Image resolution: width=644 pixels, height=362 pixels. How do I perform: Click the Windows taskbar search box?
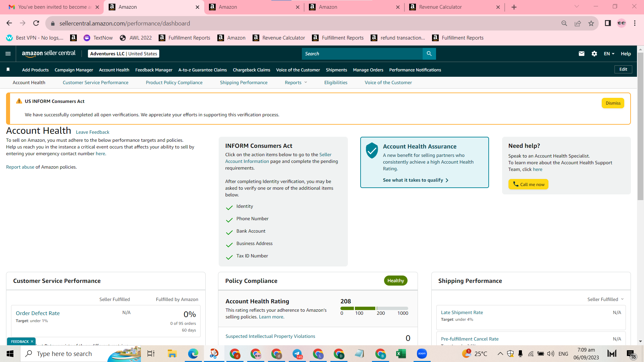coord(80,354)
